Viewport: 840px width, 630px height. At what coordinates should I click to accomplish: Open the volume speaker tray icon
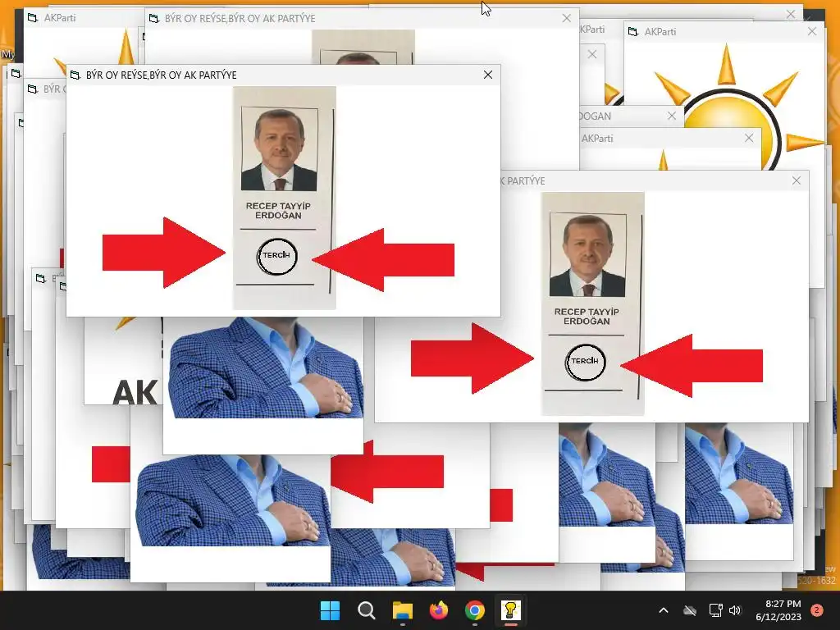click(735, 610)
